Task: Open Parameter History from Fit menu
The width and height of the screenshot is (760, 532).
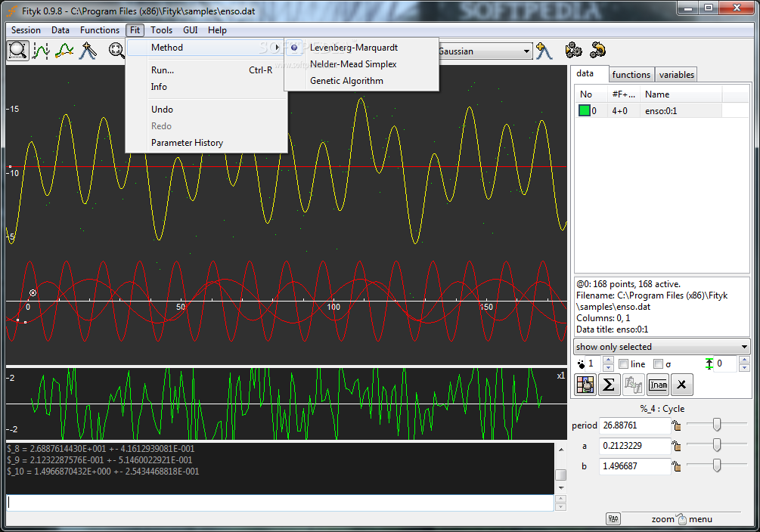Action: [x=206, y=143]
